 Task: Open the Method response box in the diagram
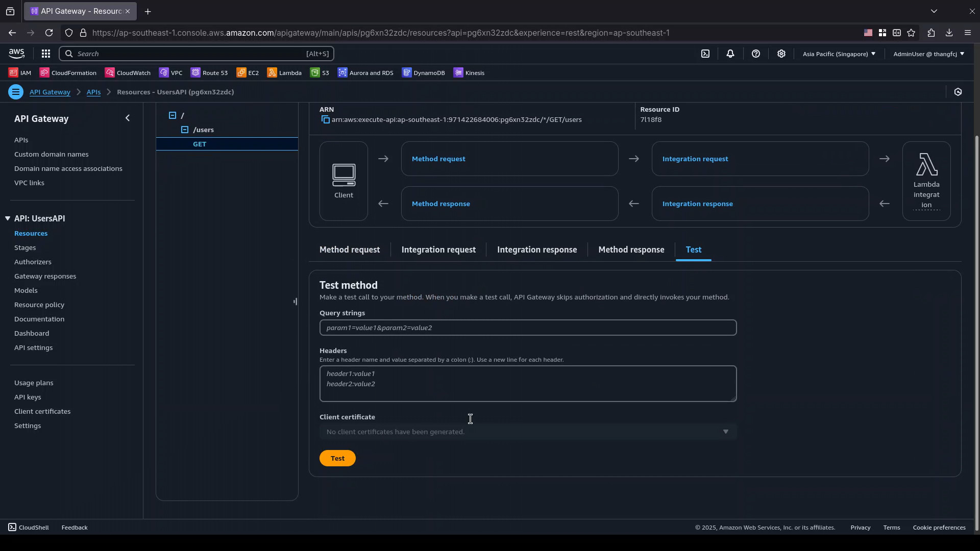[509, 204]
